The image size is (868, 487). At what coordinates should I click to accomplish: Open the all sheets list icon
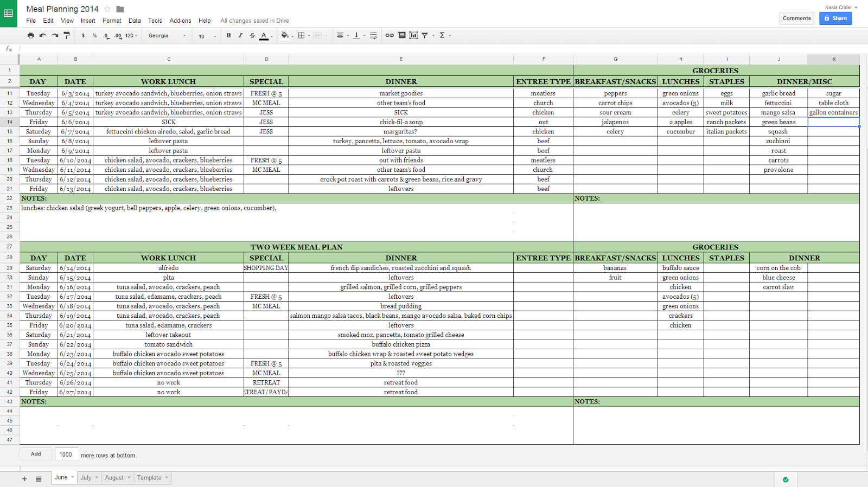pyautogui.click(x=39, y=478)
